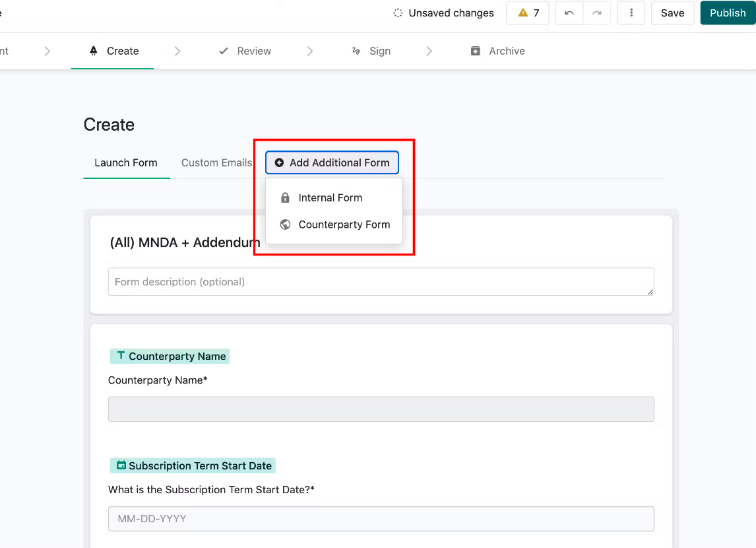
Task: Open the three-dot more options menu
Action: 631,13
